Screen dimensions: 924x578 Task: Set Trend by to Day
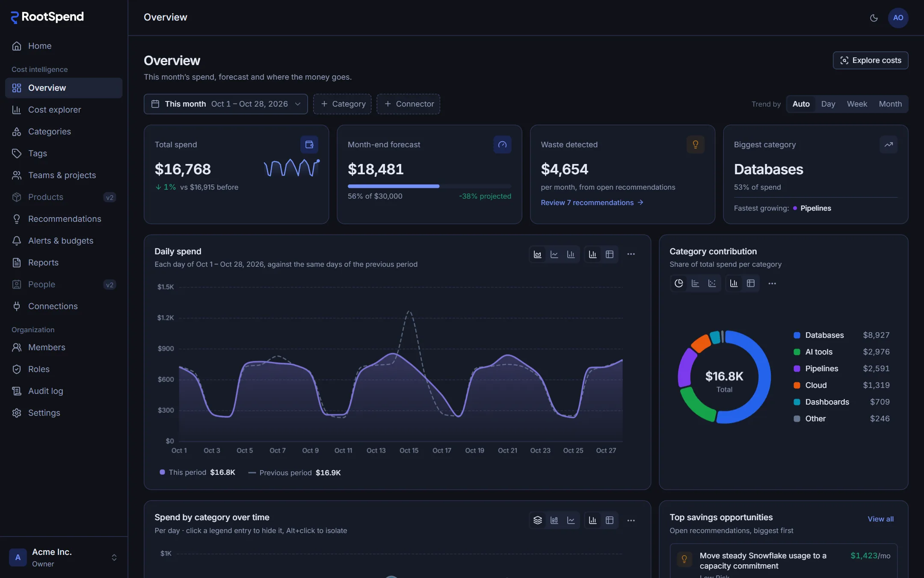tap(828, 104)
